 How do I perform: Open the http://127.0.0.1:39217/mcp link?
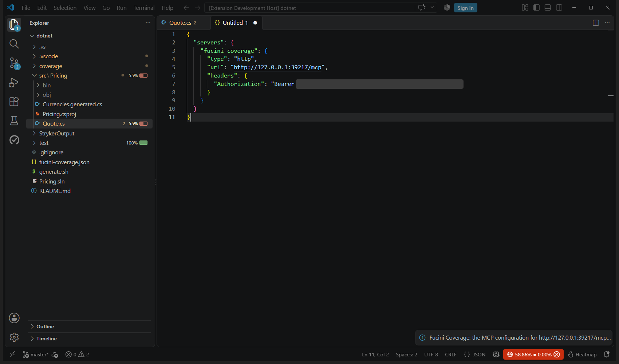point(277,67)
